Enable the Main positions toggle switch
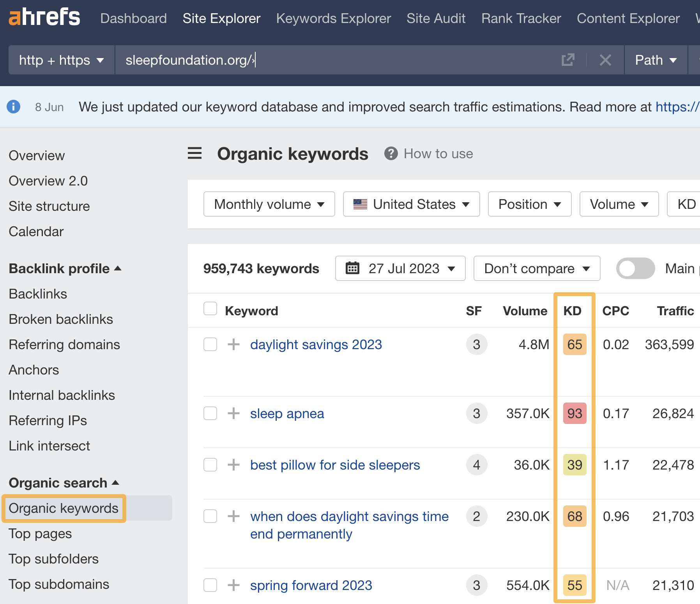Viewport: 700px width, 604px height. pos(635,268)
